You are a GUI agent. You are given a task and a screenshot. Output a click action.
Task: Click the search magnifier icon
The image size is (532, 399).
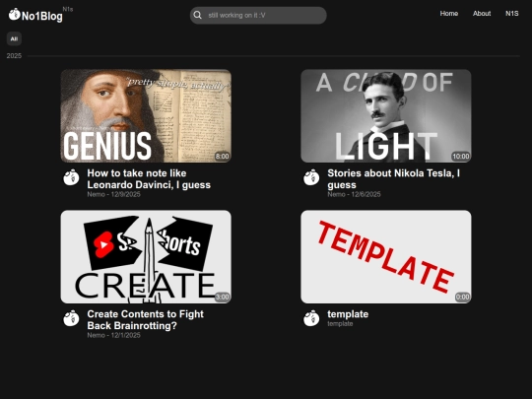(x=197, y=15)
